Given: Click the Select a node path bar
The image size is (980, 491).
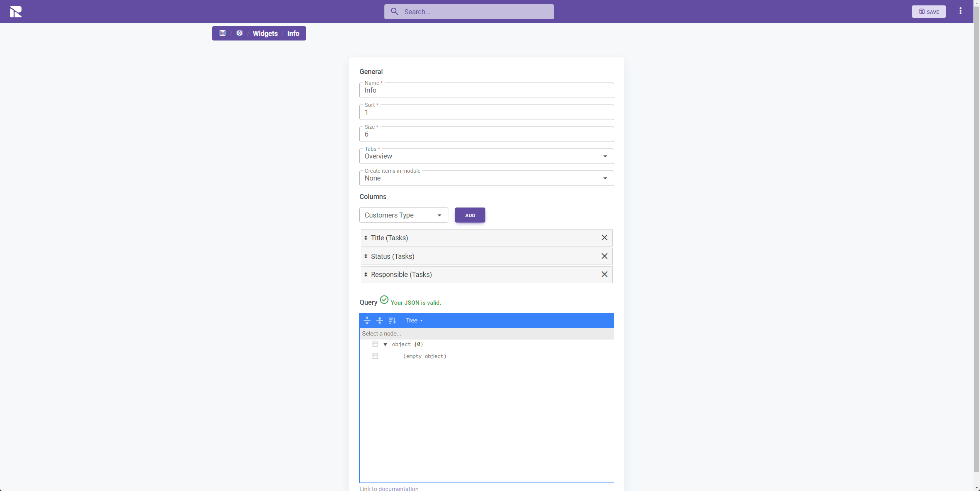Looking at the screenshot, I should [487, 334].
